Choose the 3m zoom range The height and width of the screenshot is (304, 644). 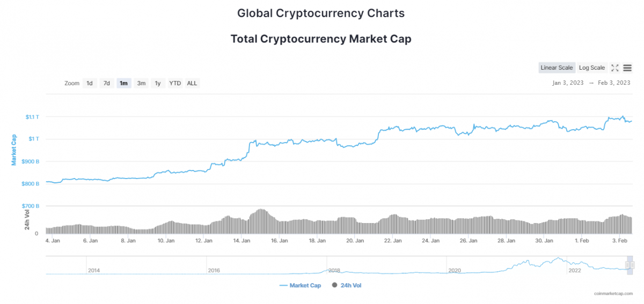(x=141, y=83)
